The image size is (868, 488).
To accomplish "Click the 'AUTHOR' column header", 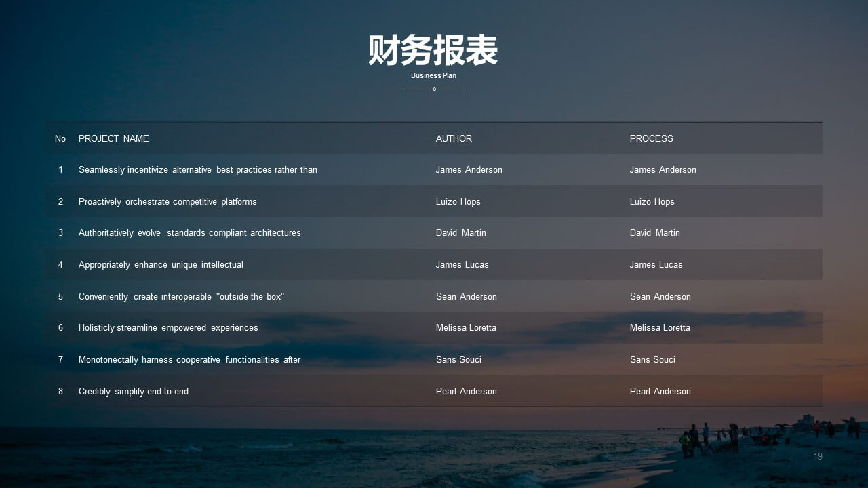I will (x=454, y=138).
